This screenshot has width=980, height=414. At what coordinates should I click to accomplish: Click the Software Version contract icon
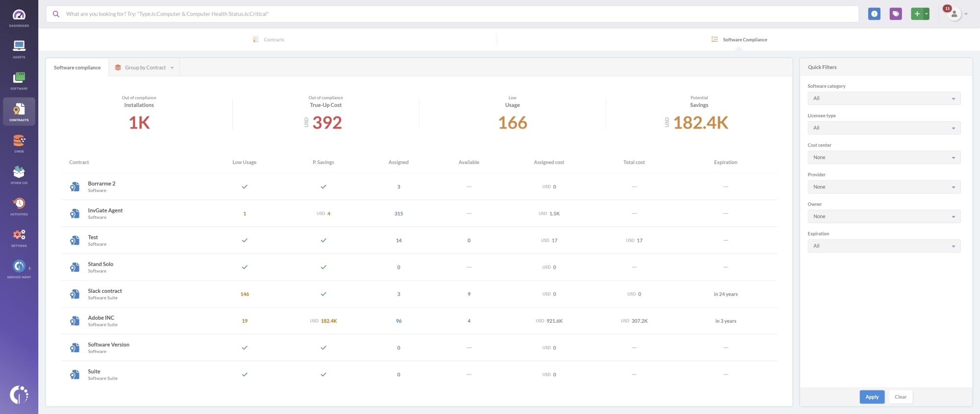tap(74, 348)
